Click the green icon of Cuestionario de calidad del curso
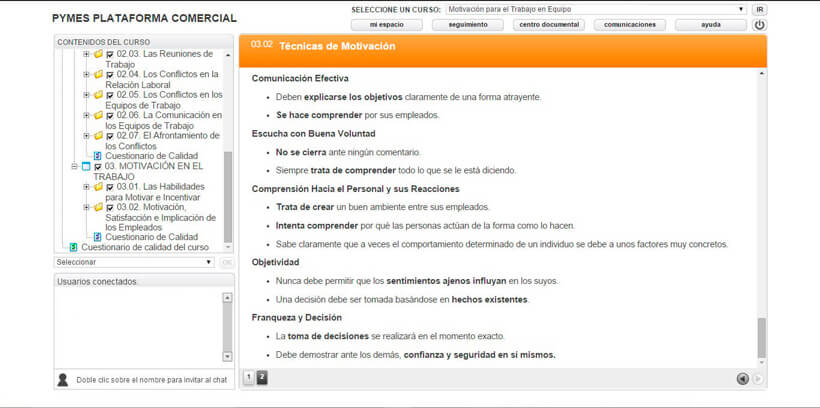Screen dimensions: 820x408 point(74,247)
